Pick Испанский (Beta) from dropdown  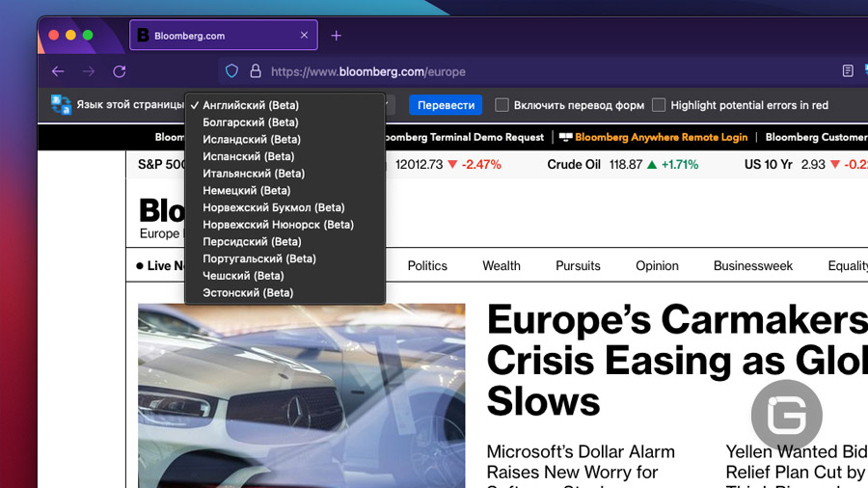click(285, 156)
